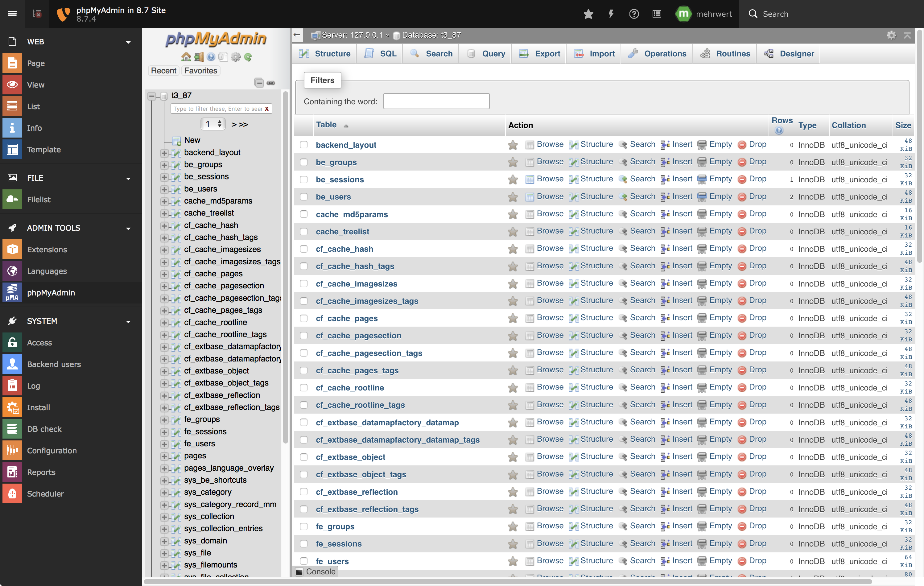The width and height of the screenshot is (924, 586).
Task: Click the flush caches lightning icon
Action: click(611, 14)
